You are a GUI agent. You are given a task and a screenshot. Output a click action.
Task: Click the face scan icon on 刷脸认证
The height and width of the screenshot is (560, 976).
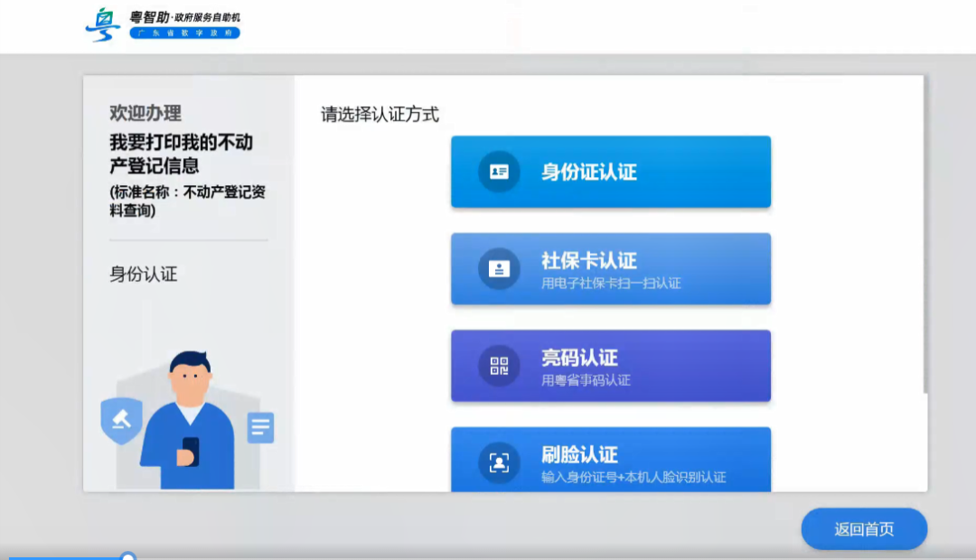click(x=498, y=461)
